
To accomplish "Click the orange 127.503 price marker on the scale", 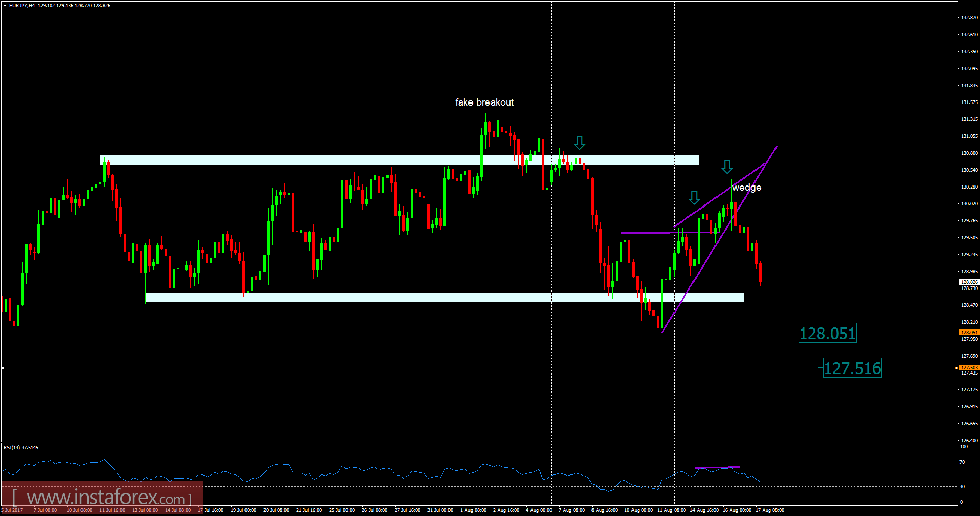I will pyautogui.click(x=969, y=367).
